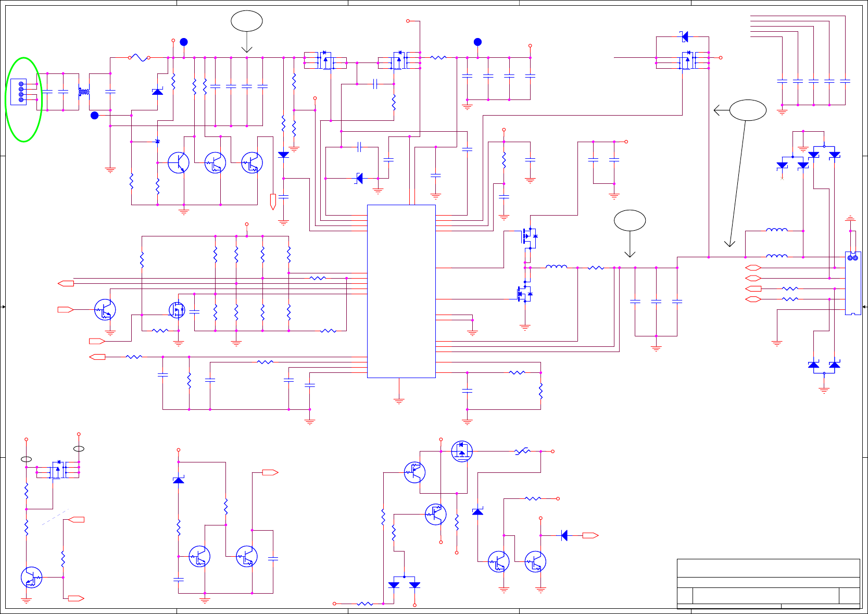Select the diode below the resistor on the input rail

tap(283, 155)
